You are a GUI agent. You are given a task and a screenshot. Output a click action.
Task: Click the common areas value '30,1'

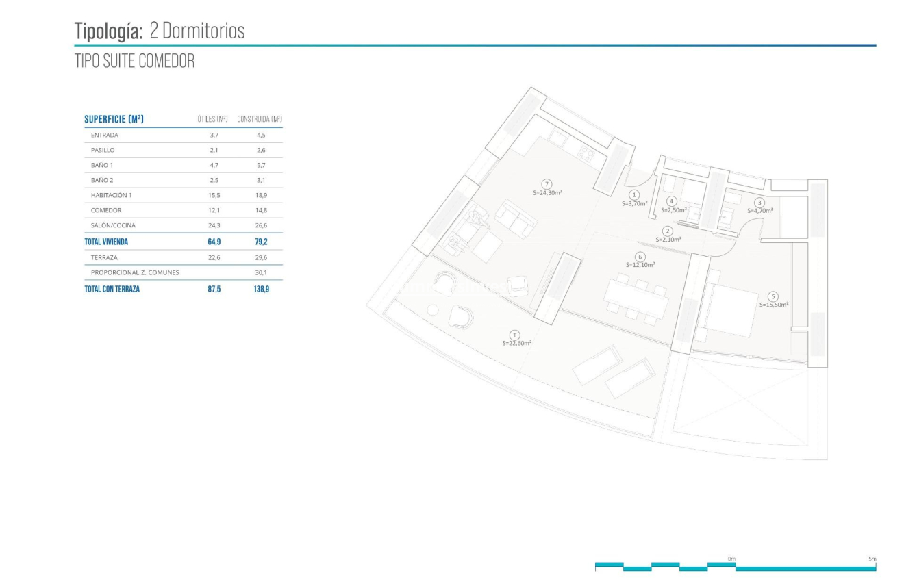[x=261, y=272]
